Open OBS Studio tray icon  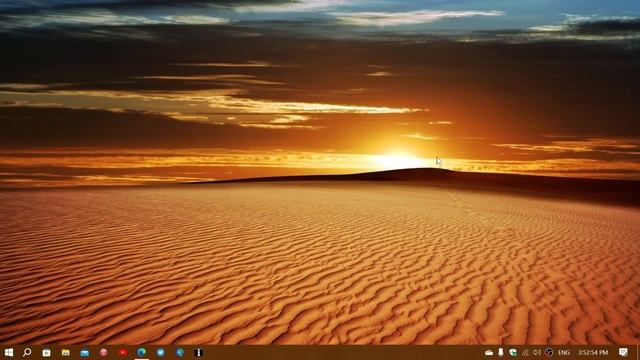549,352
